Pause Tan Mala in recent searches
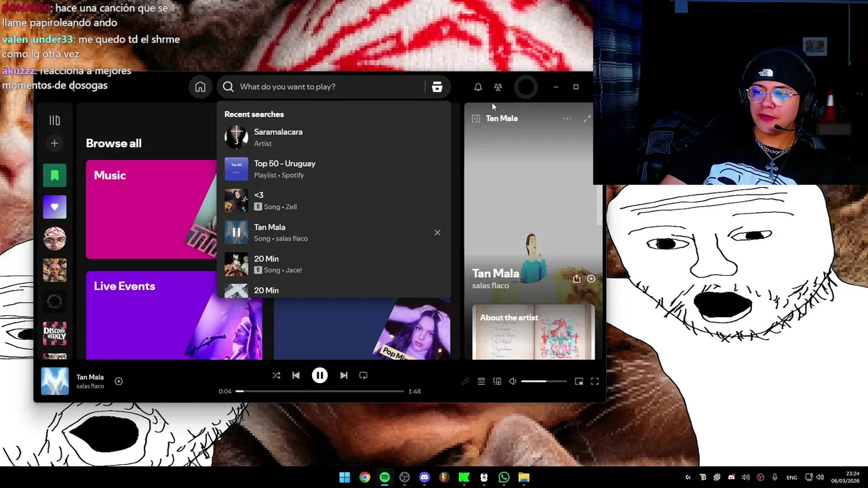Viewport: 868px width, 488px height. click(x=236, y=232)
